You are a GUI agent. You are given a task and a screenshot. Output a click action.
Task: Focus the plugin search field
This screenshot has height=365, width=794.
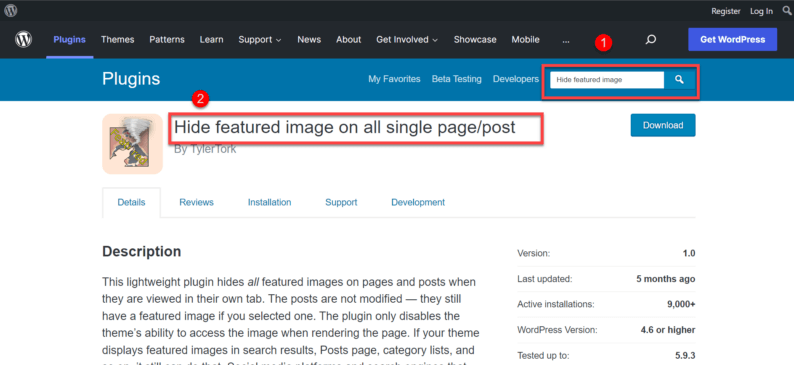[x=607, y=79]
